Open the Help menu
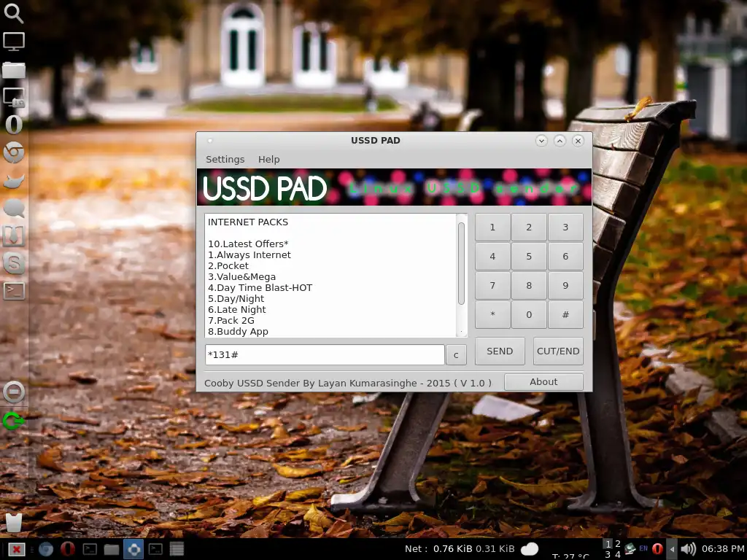This screenshot has width=747, height=560. tap(268, 159)
